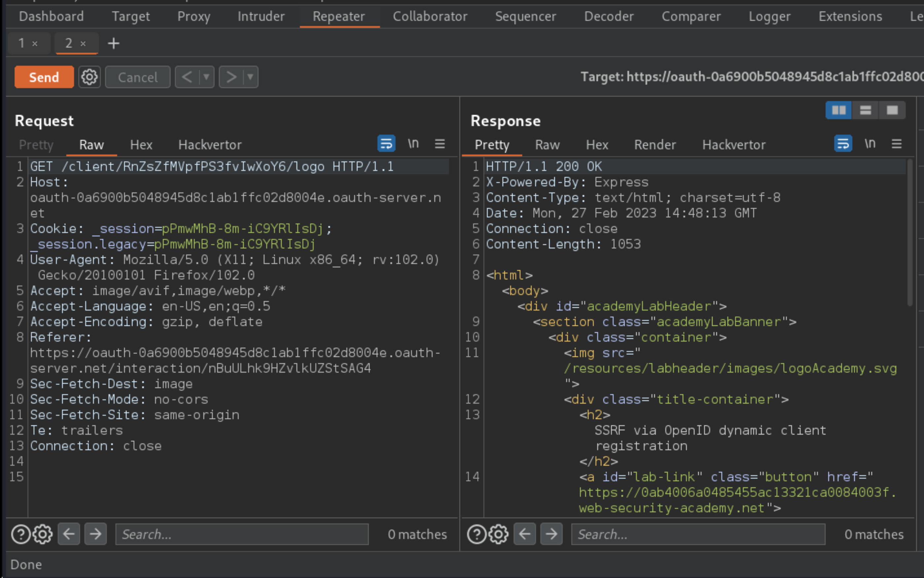The height and width of the screenshot is (578, 924).
Task: Close Repeater tab 2
Action: tap(83, 44)
